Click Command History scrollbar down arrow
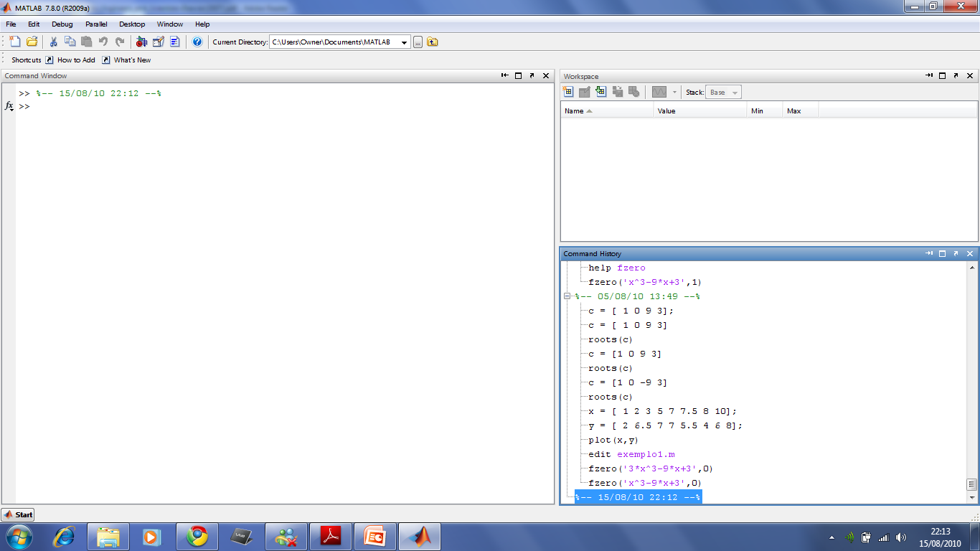Viewport: 980px width, 551px height. click(972, 497)
